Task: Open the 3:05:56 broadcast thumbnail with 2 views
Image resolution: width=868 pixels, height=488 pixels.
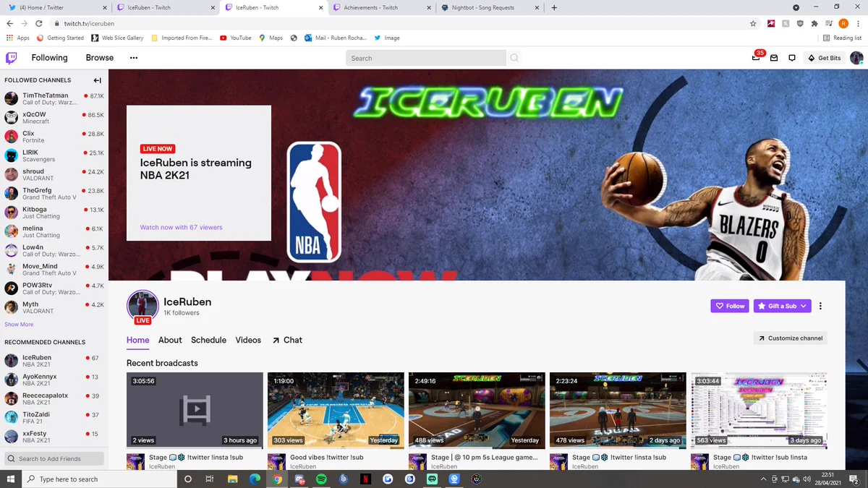Action: 195,410
